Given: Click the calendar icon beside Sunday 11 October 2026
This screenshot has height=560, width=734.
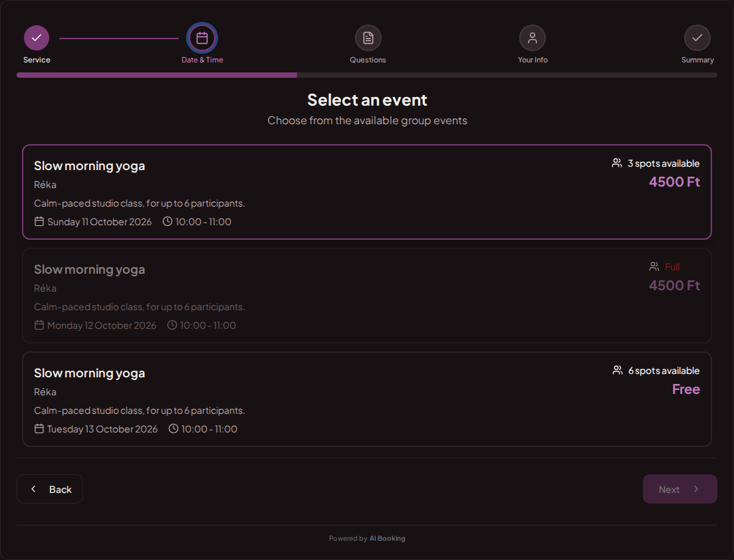Looking at the screenshot, I should 39,221.
